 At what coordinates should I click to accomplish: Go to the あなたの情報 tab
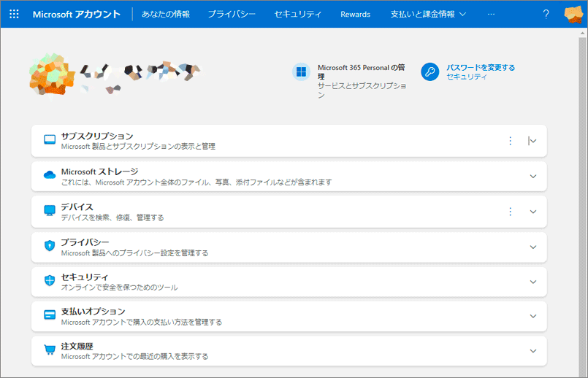click(x=166, y=14)
